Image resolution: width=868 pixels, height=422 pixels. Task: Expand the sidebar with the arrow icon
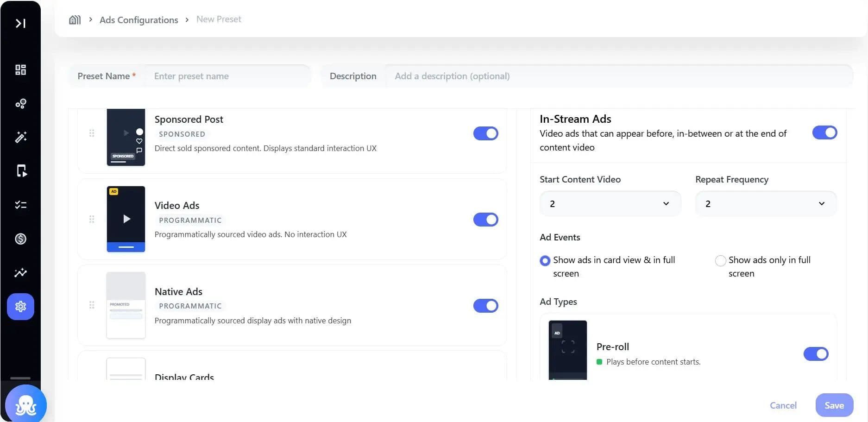pyautogui.click(x=20, y=23)
